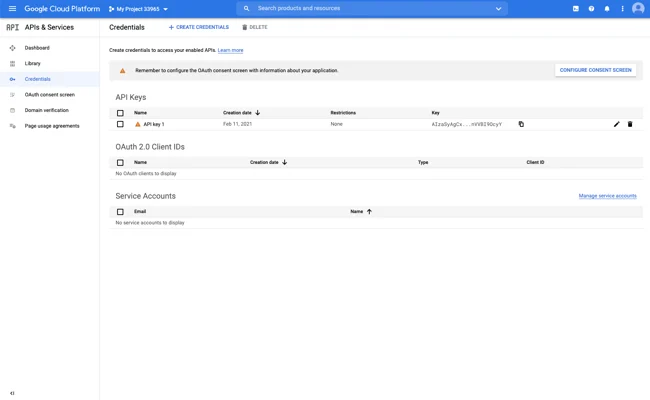Delete API key 1 using trash icon
The height and width of the screenshot is (400, 650).
pyautogui.click(x=630, y=125)
